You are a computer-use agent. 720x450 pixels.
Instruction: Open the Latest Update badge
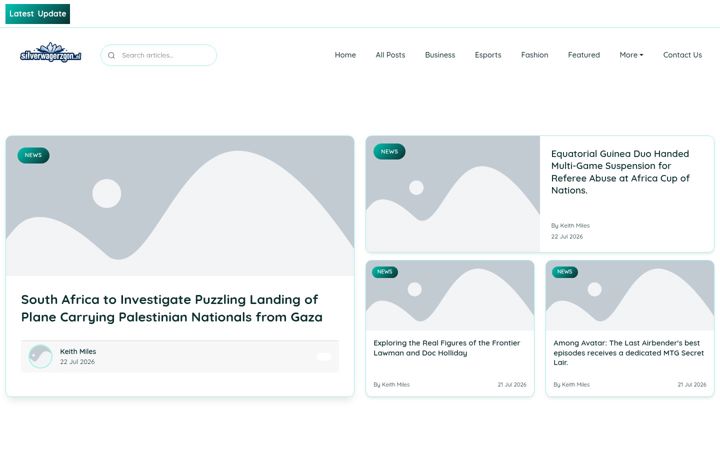(38, 14)
